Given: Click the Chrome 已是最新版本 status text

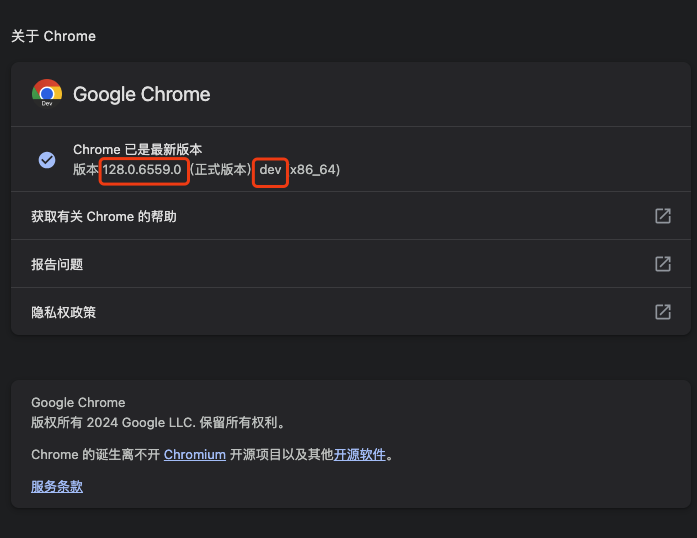Looking at the screenshot, I should [137, 149].
